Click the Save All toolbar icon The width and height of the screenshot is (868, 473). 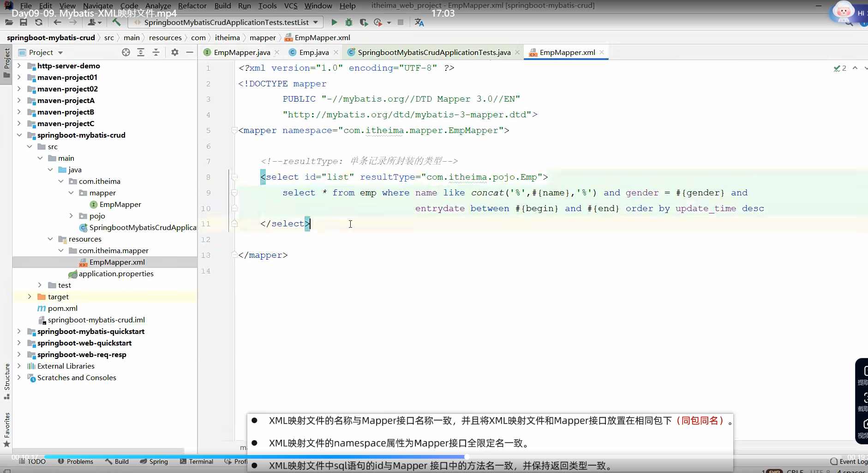point(24,22)
